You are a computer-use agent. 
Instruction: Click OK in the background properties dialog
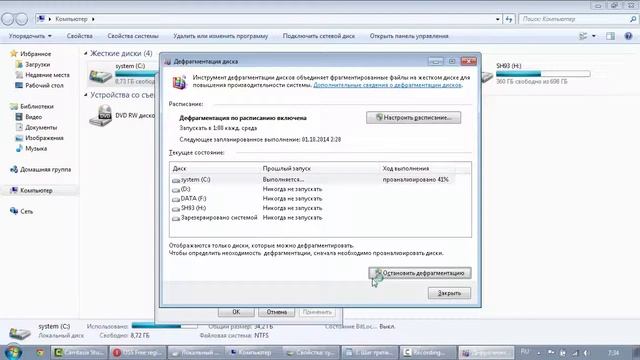[x=236, y=312]
